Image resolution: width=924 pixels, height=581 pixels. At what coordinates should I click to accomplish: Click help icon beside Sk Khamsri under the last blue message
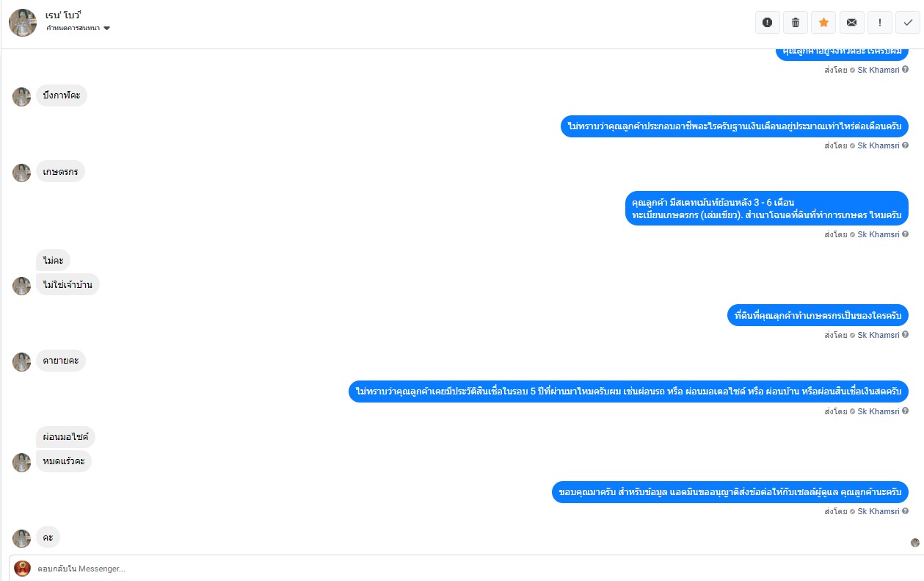[906, 511]
